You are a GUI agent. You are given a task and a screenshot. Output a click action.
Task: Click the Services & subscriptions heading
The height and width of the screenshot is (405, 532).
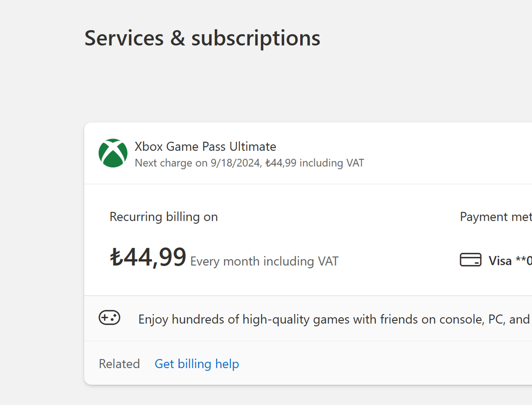202,38
